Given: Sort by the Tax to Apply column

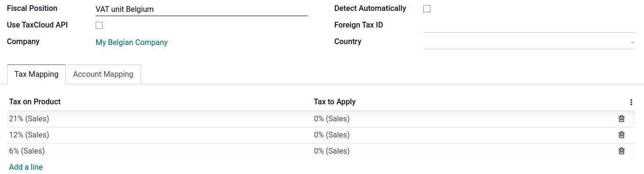Looking at the screenshot, I should click(335, 102).
